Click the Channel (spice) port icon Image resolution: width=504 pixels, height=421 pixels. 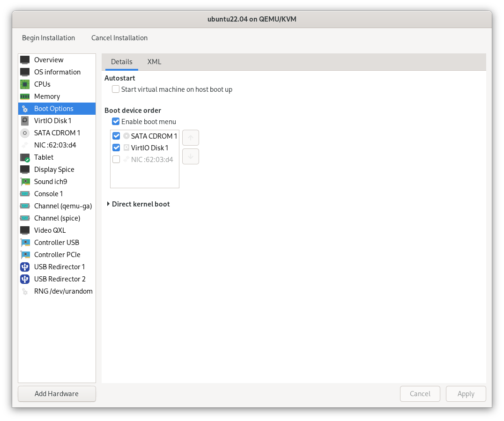[25, 218]
